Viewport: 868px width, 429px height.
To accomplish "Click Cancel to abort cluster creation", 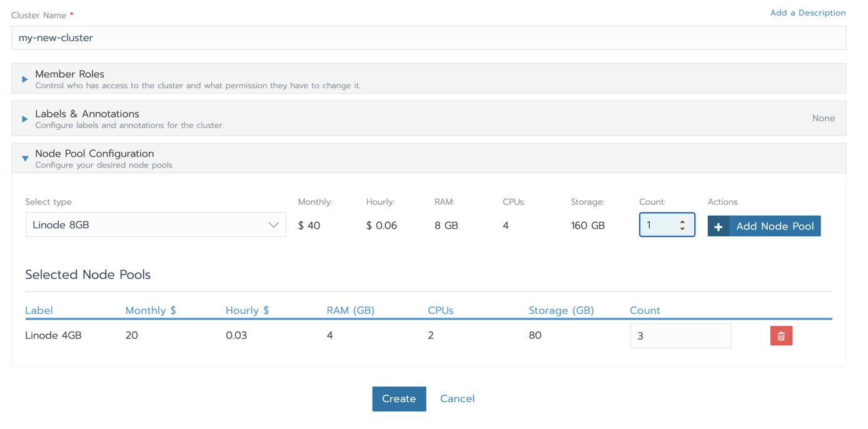I will [457, 398].
